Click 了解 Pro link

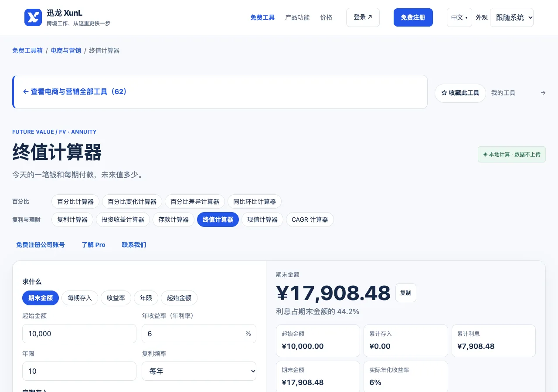(x=94, y=245)
